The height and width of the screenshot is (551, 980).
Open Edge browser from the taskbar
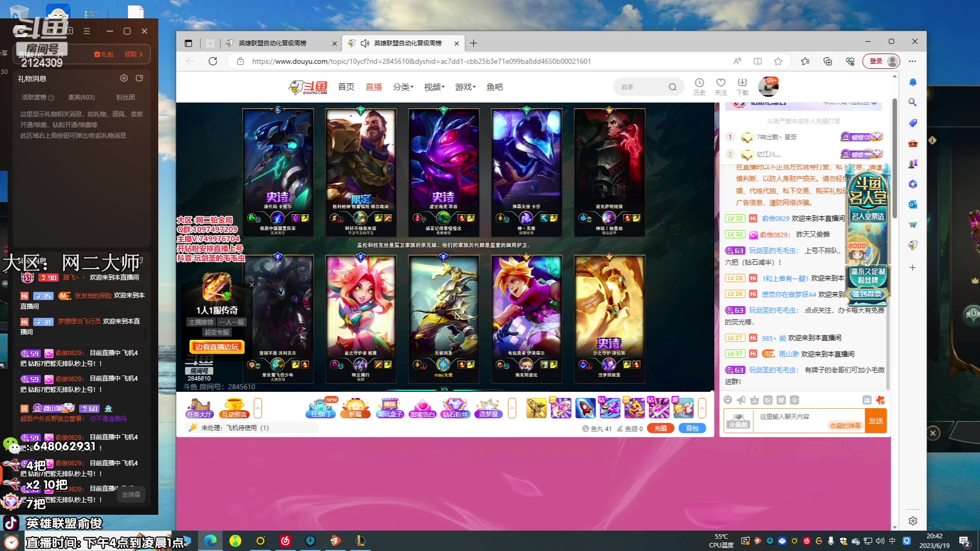point(210,541)
